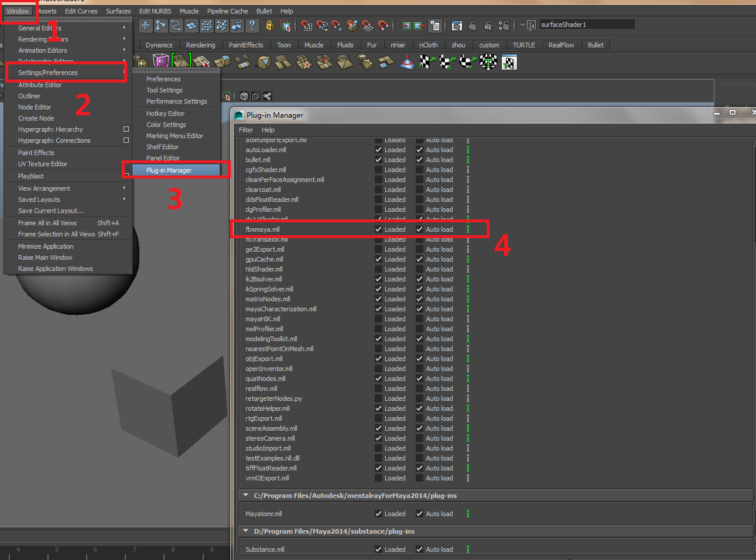This screenshot has height=560, width=756.
Task: Select Outliner in the Window menu
Action: click(x=29, y=96)
